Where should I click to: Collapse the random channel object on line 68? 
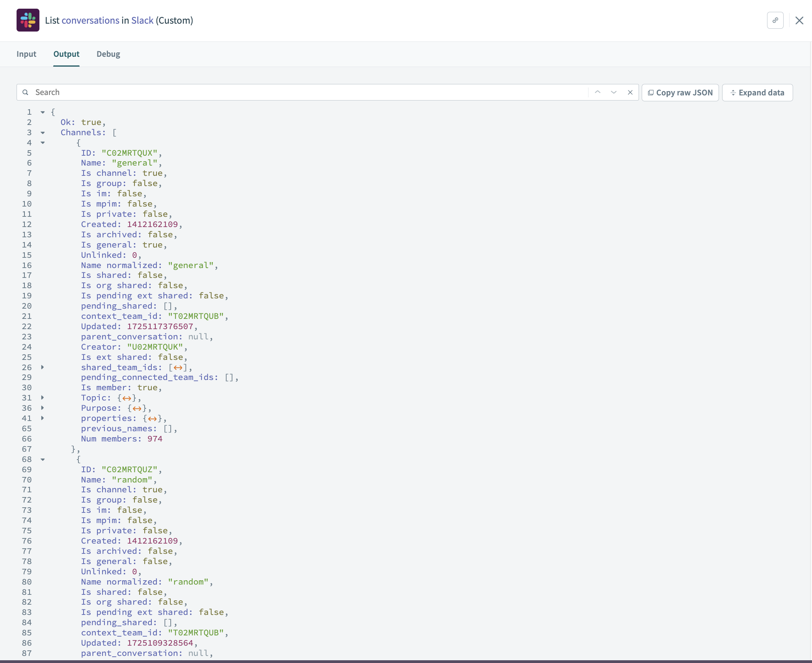(x=43, y=460)
